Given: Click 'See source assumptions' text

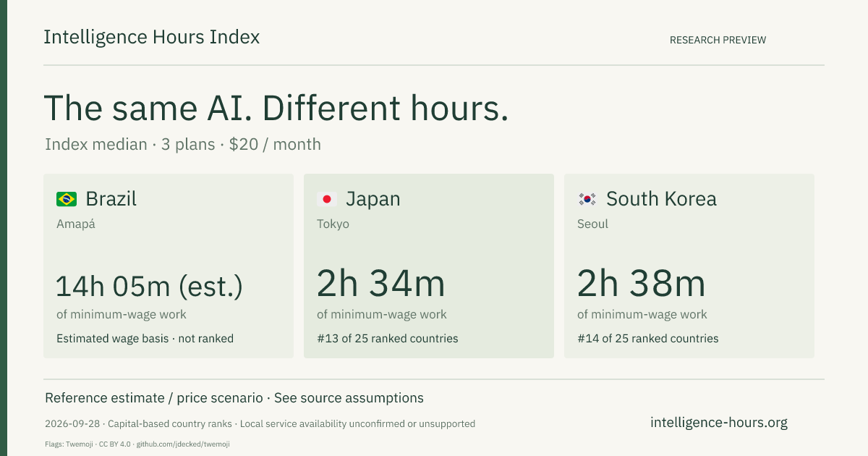Looking at the screenshot, I should (349, 398).
